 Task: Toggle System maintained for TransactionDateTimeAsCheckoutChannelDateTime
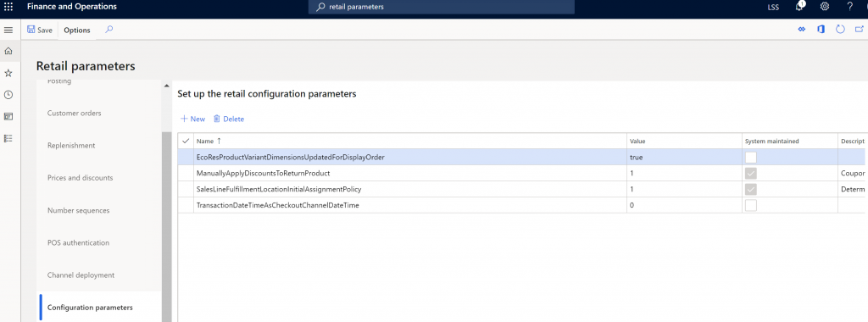[x=751, y=205]
